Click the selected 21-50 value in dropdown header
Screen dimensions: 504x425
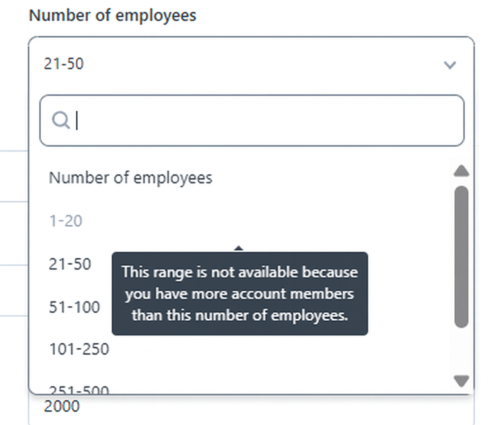click(x=63, y=63)
